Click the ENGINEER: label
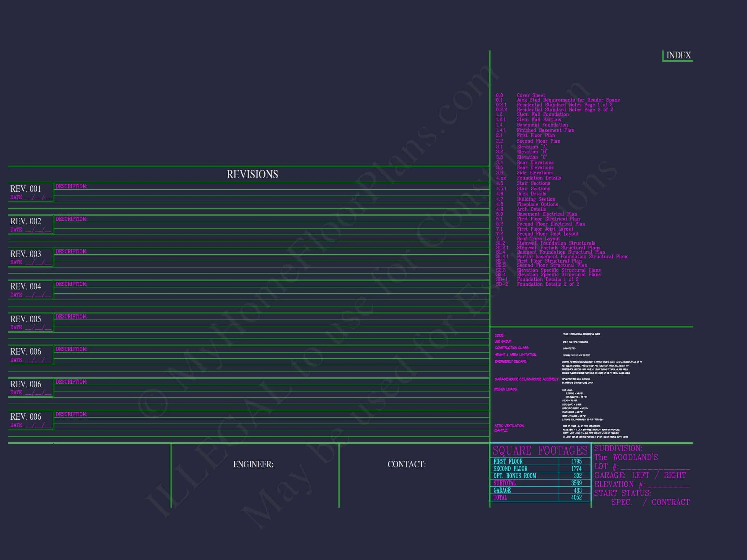 (x=253, y=464)
